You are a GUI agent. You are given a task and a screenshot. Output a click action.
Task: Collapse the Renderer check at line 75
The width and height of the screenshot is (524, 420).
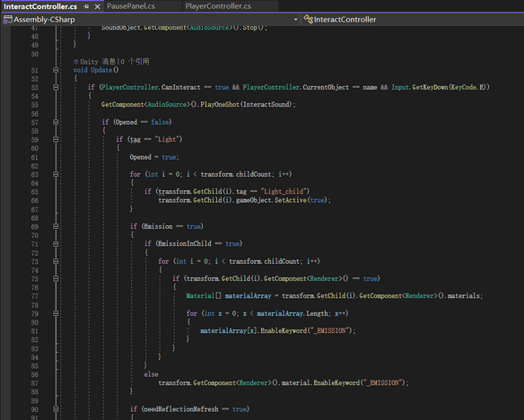(x=56, y=279)
